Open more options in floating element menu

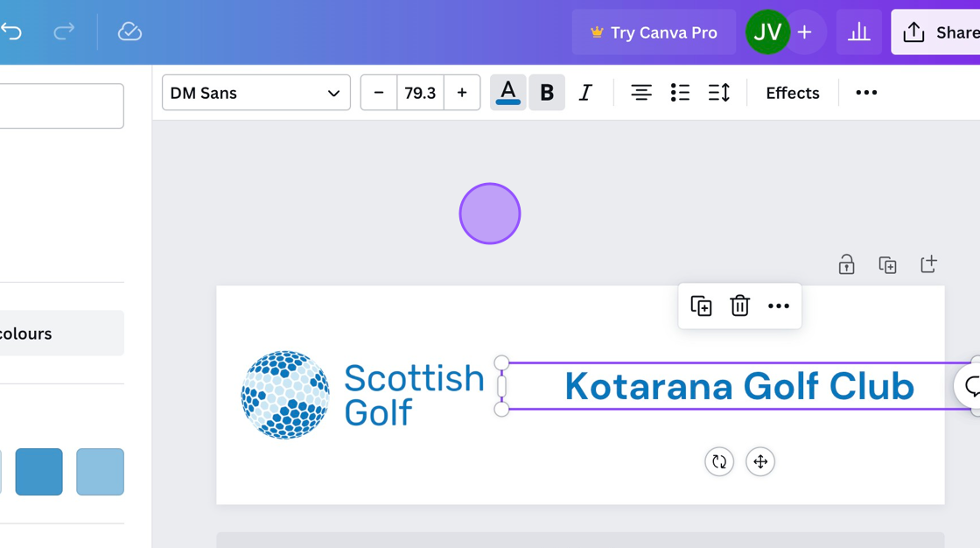[778, 306]
